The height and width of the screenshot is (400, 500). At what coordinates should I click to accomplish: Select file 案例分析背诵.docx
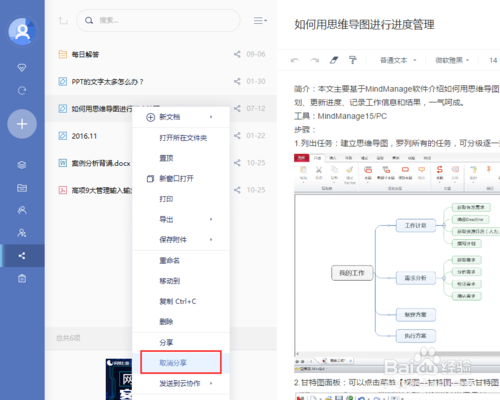pyautogui.click(x=89, y=163)
